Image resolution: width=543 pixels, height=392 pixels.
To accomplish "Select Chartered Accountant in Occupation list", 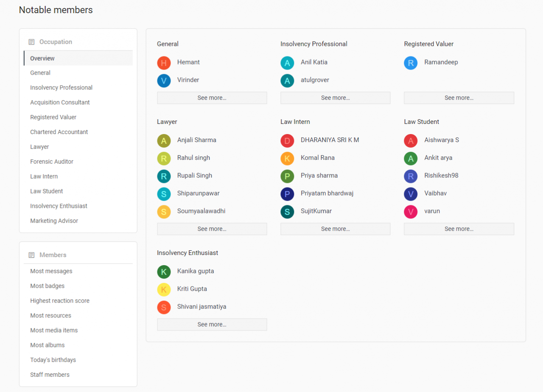I will click(59, 132).
